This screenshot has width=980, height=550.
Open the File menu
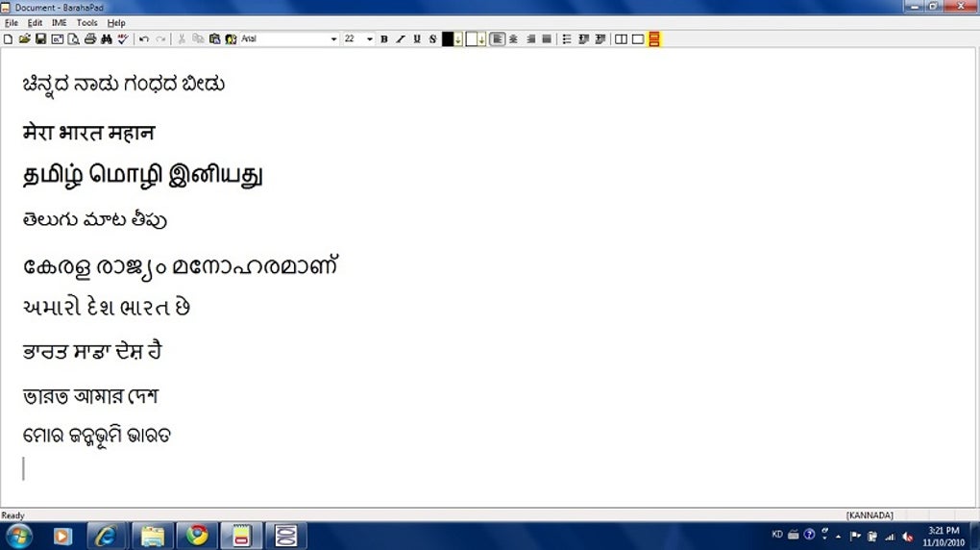point(12,22)
